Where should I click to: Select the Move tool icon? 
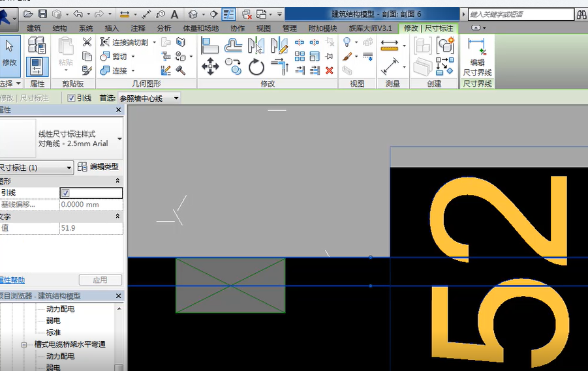click(x=210, y=67)
